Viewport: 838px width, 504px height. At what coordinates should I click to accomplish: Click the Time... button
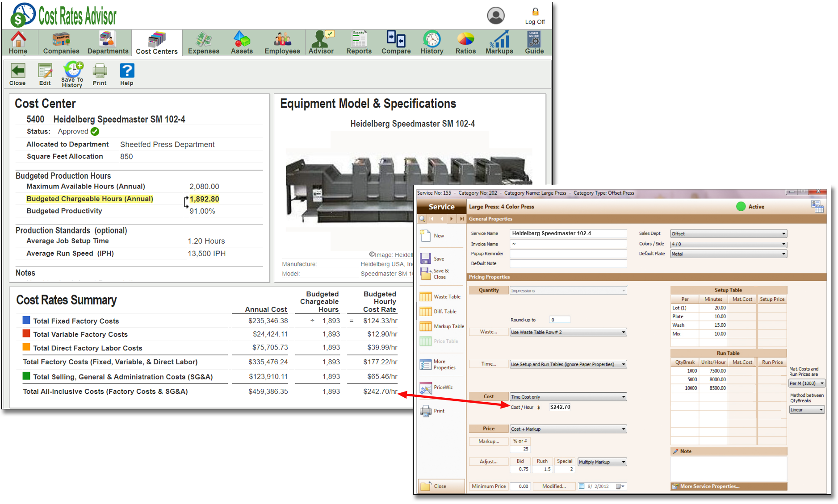click(x=489, y=364)
